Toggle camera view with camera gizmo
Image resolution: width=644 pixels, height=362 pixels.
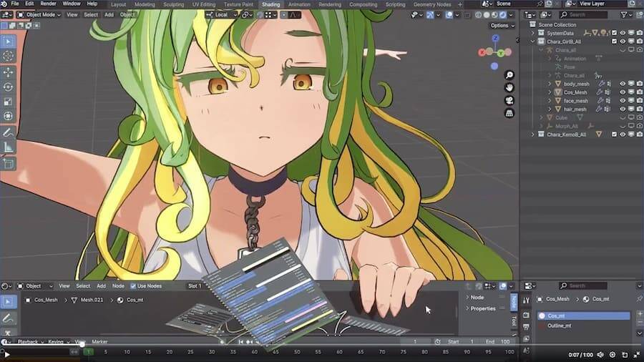(509, 100)
